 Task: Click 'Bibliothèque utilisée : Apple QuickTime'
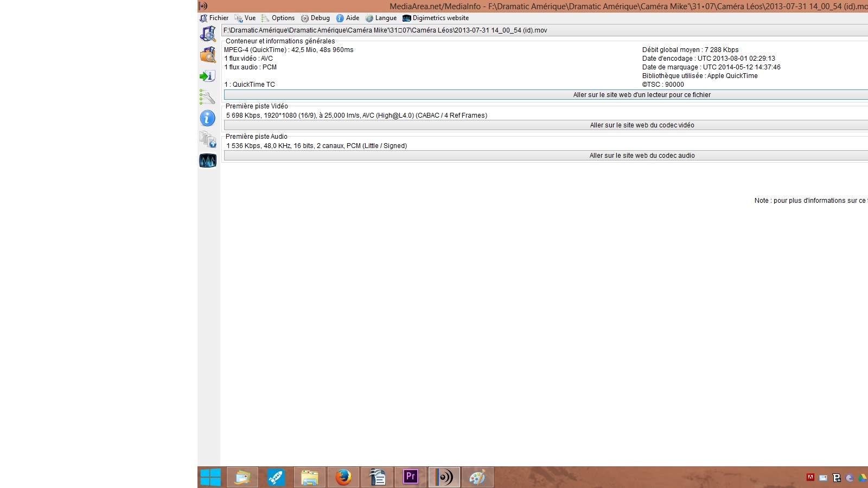(x=700, y=76)
